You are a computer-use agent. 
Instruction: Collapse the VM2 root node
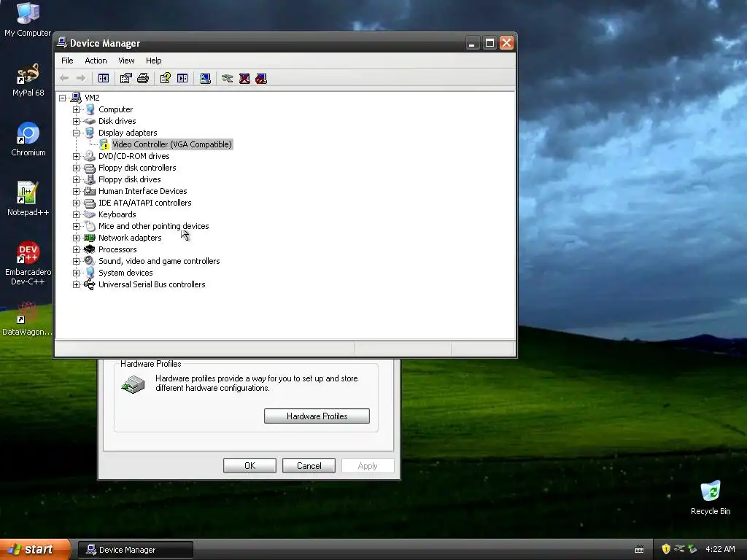63,98
